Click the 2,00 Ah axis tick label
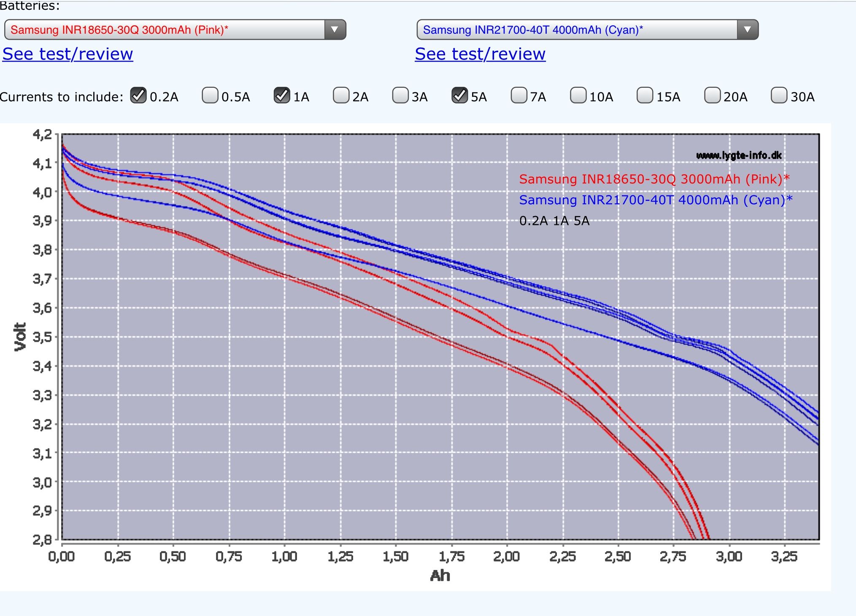 [507, 557]
